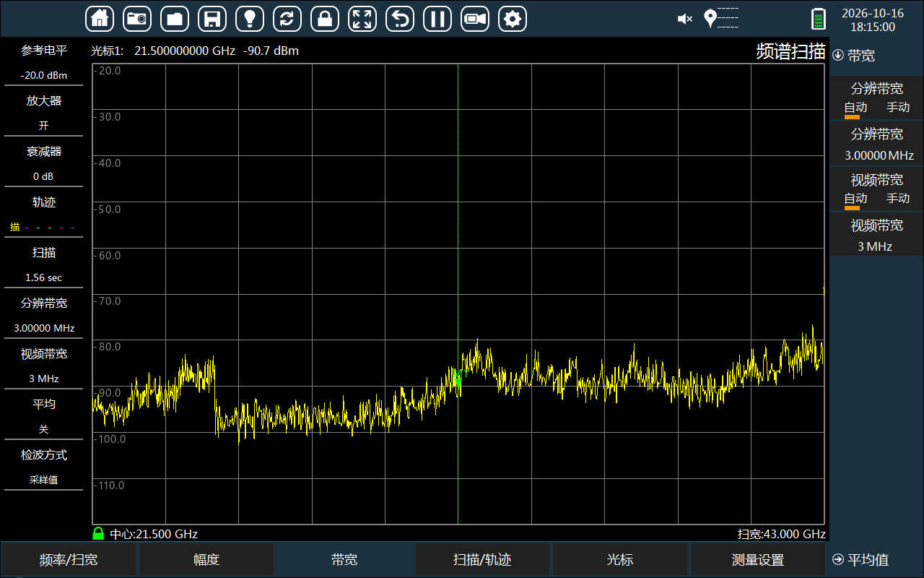Open the 测量设置 measurement settings
The image size is (924, 578).
(758, 559)
